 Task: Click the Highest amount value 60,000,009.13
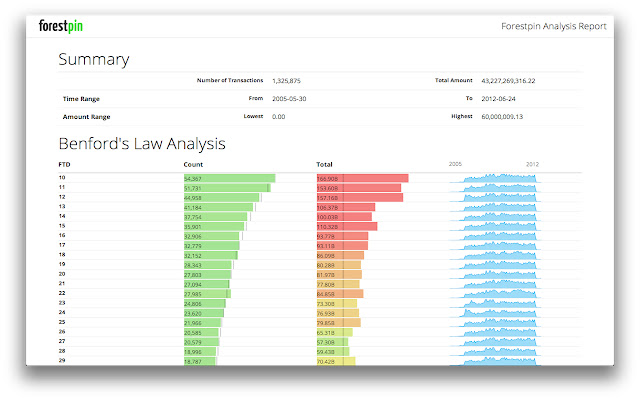[x=502, y=117]
